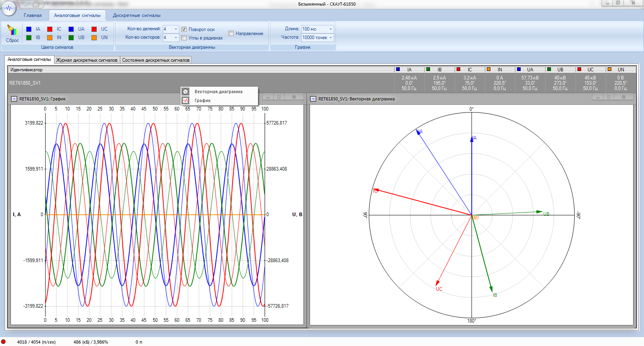The image size is (644, 346).
Task: Click the Идентификатор column header
Action: (27, 70)
